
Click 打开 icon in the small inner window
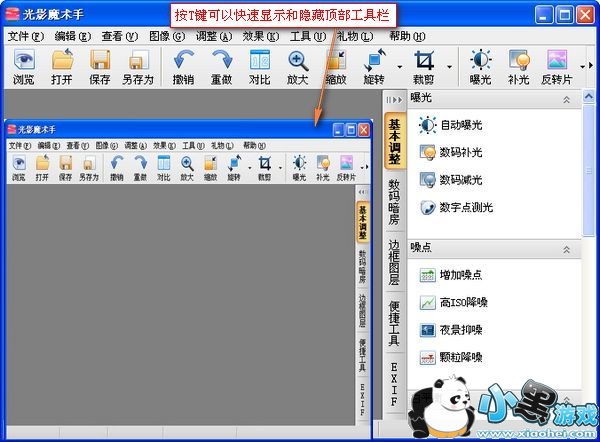[42, 163]
